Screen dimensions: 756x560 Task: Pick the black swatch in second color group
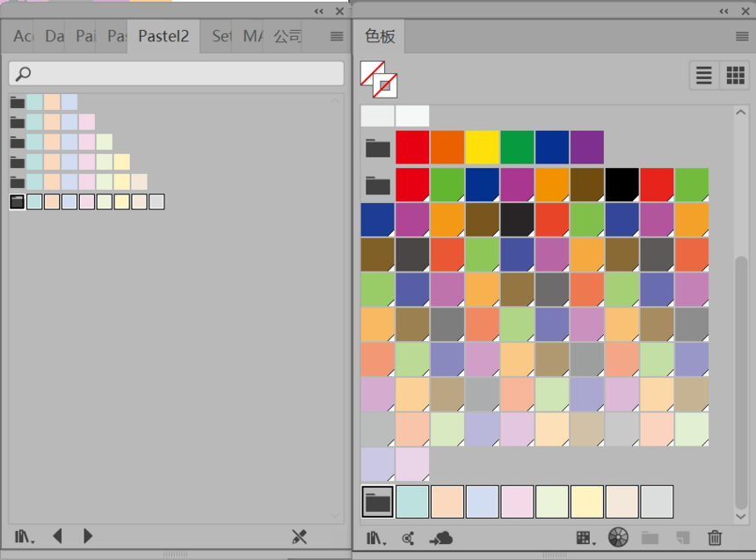coord(622,185)
